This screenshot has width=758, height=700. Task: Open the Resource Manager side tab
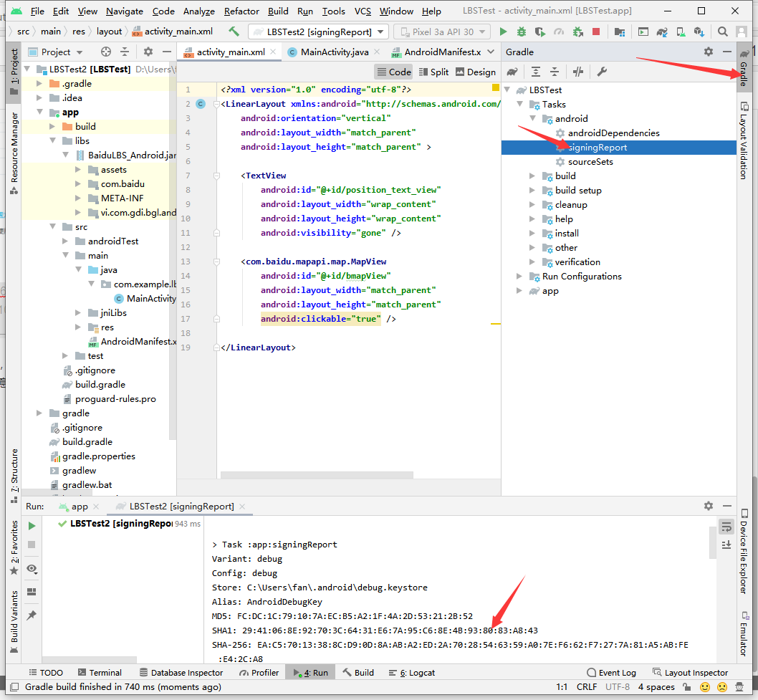pos(14,153)
